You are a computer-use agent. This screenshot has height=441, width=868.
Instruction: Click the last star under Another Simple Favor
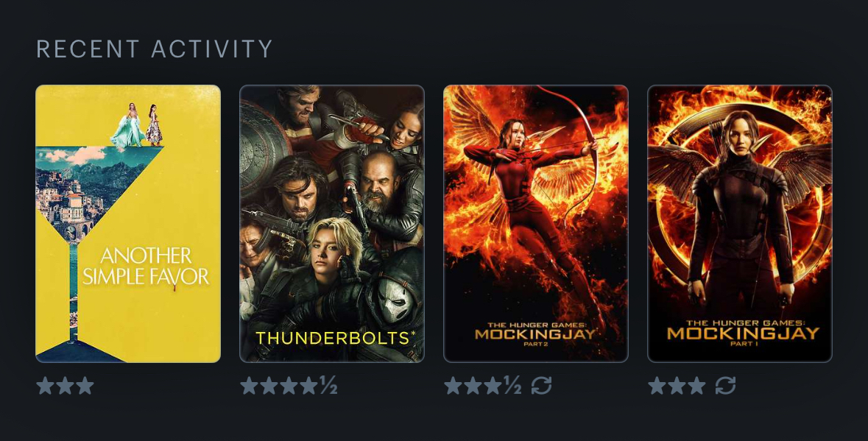[85, 386]
